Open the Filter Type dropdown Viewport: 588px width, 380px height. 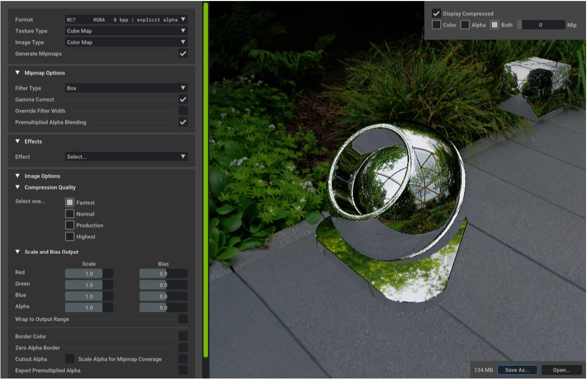click(126, 88)
